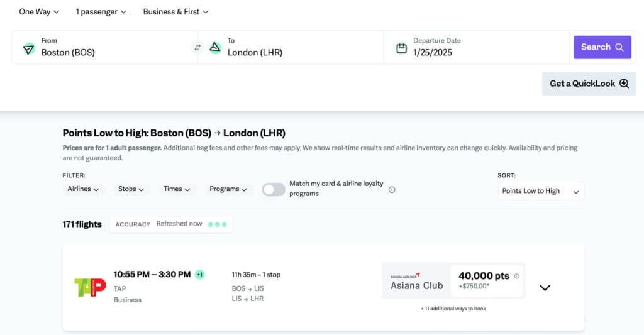Open the 1 passenger dropdown
Screen dimensions: 644x335
coord(101,12)
